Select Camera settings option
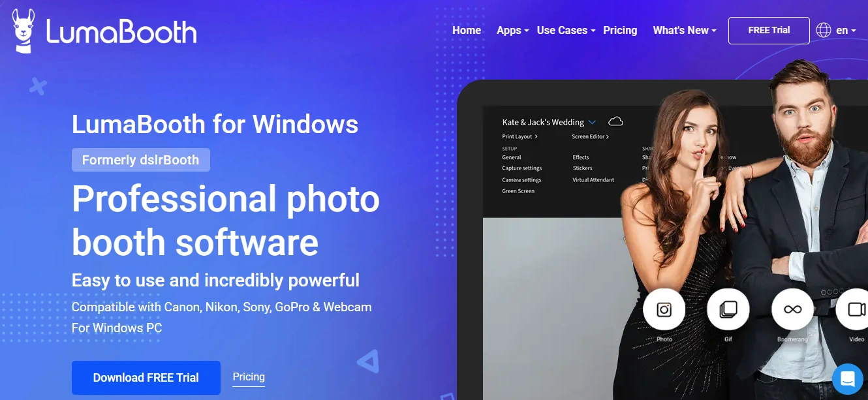868x400 pixels. [x=521, y=179]
